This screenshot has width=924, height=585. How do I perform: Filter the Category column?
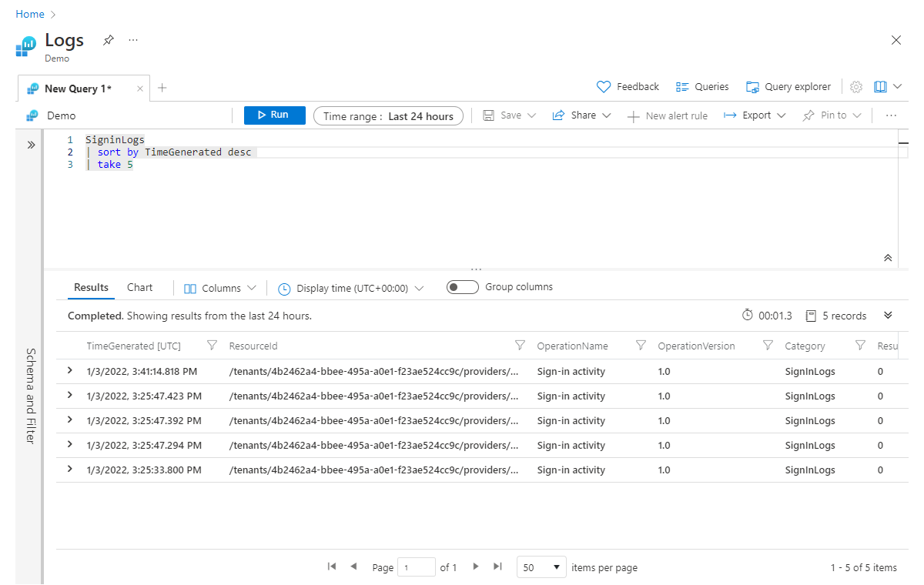[860, 346]
